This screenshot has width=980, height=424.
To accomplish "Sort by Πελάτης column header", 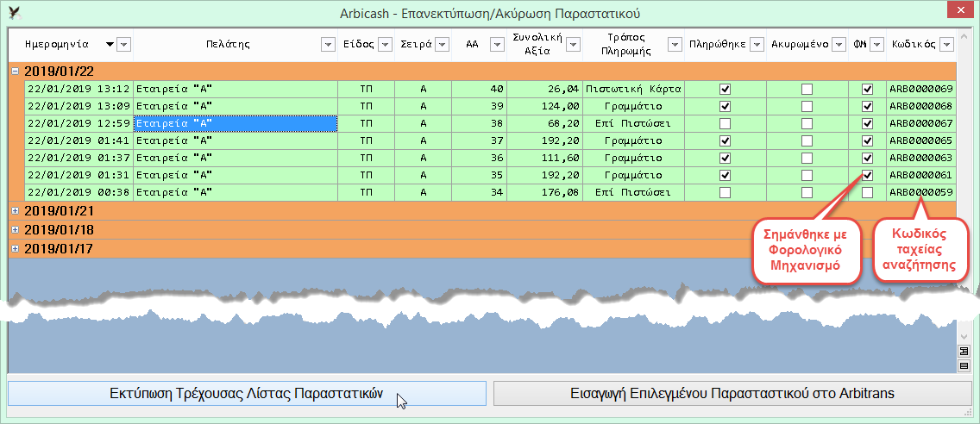I will [228, 44].
